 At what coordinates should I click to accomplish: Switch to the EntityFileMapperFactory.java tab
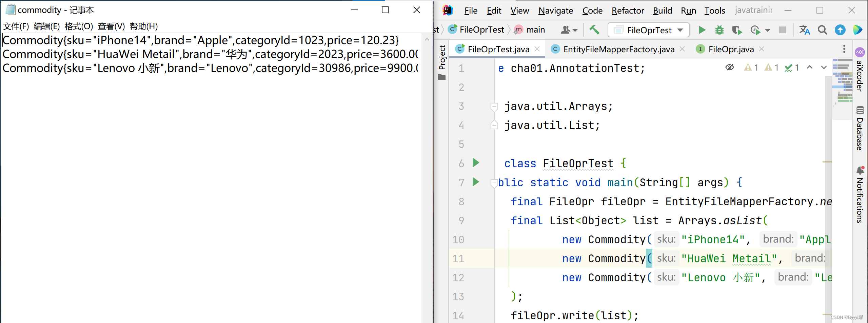pos(618,50)
